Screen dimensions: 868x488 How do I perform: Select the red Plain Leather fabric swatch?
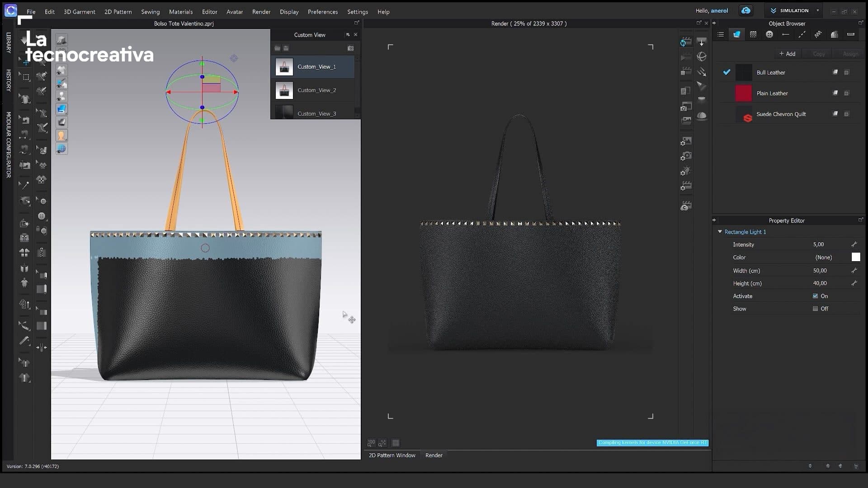click(x=743, y=93)
